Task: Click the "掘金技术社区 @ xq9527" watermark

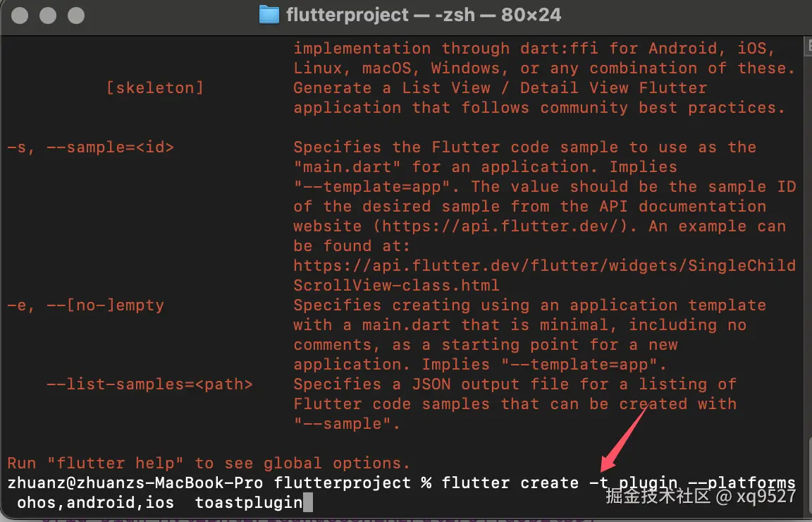Action: [x=701, y=496]
